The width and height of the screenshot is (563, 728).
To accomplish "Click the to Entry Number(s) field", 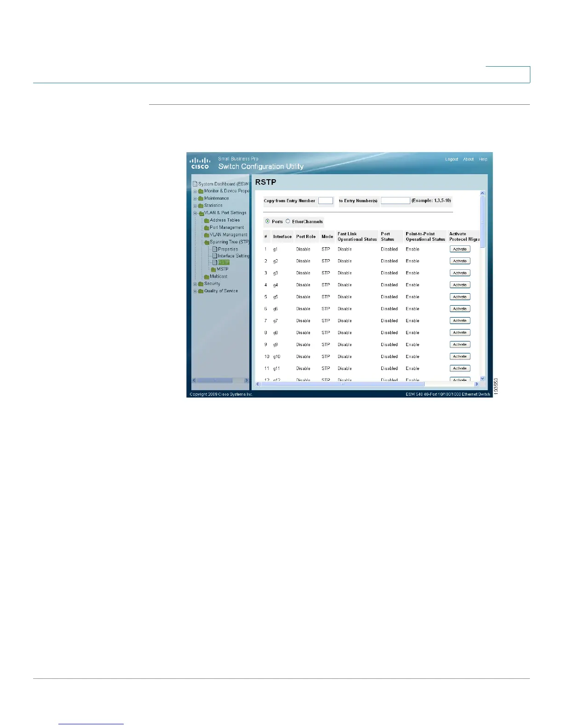I will pyautogui.click(x=396, y=201).
